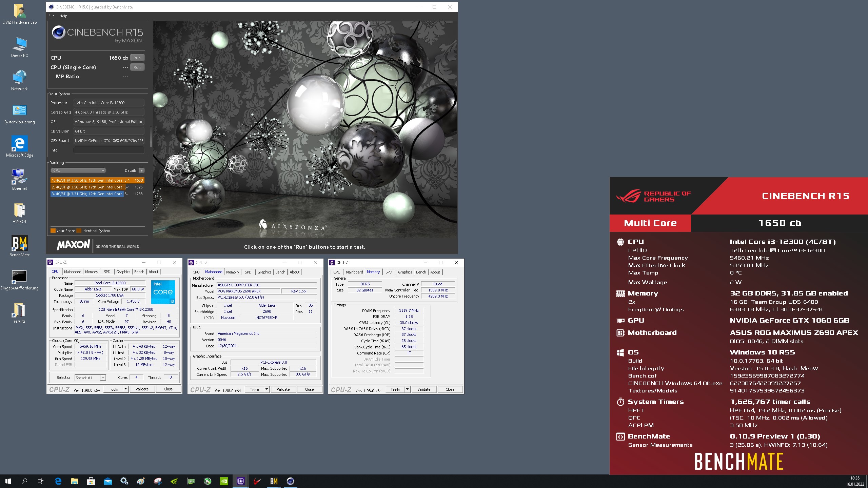Switch to Mainboard tab in first CPU-Z
This screenshot has width=868, height=488.
click(73, 272)
